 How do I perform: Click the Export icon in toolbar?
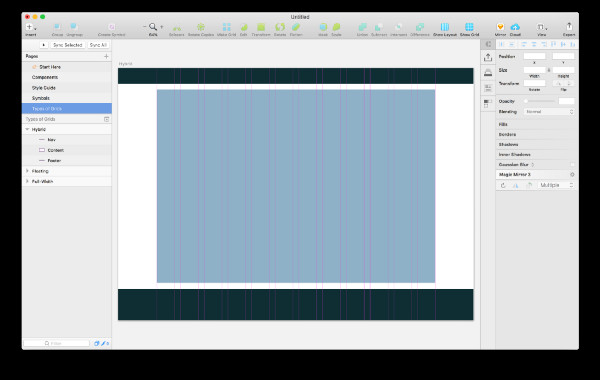569,26
